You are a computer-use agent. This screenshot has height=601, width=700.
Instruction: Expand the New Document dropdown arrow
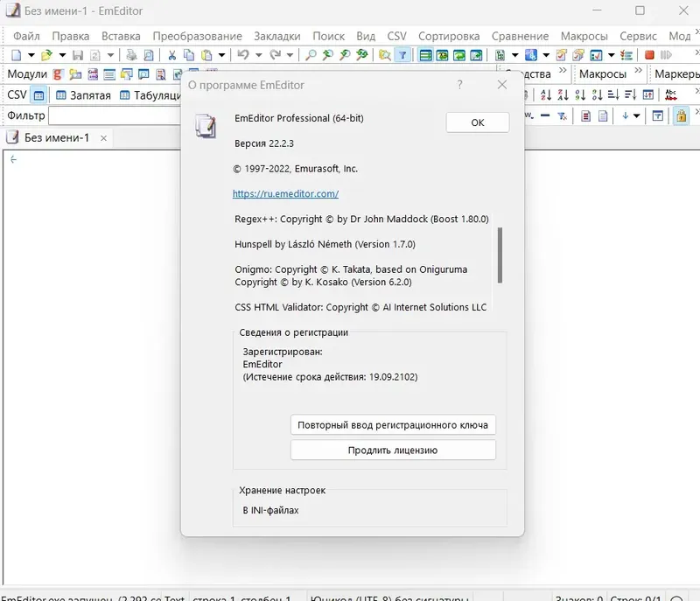[30, 57]
